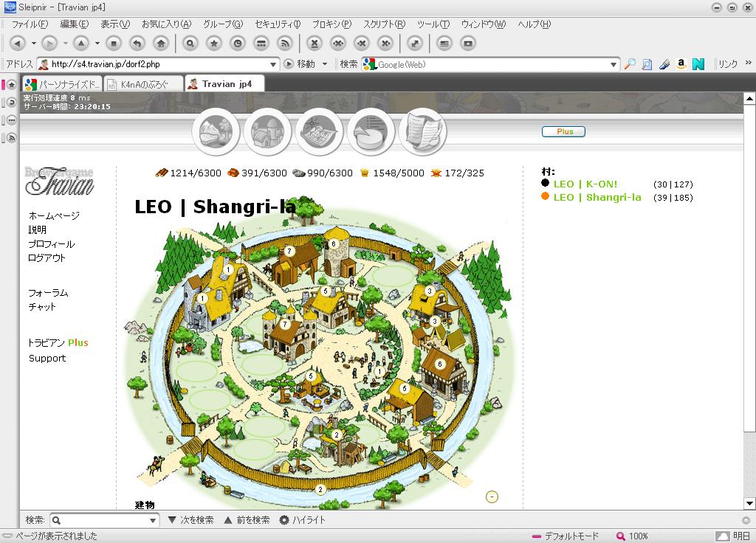
Task: Click the RSS feed toolbar icon
Action: point(285,44)
